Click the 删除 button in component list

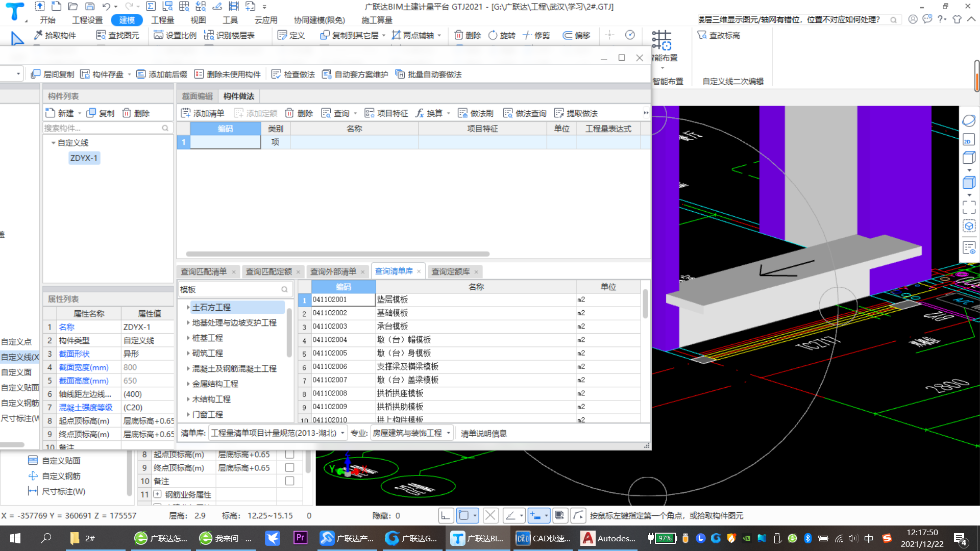pyautogui.click(x=136, y=113)
